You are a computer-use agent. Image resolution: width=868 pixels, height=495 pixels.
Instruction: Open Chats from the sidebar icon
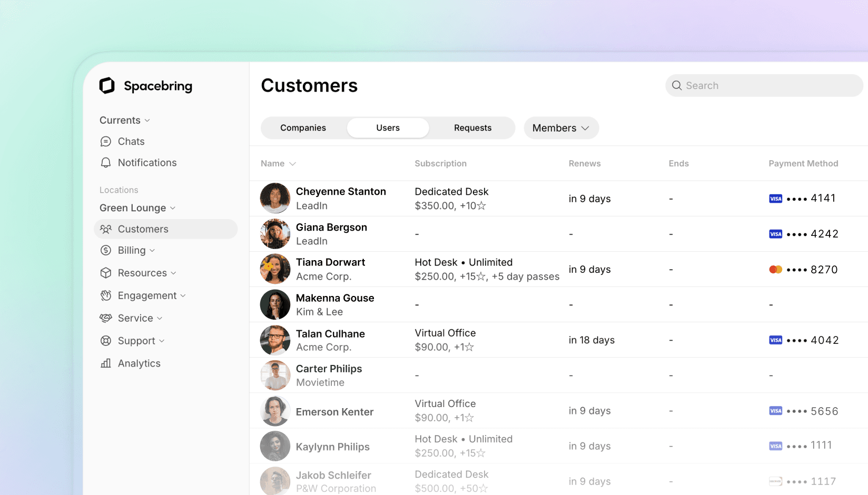[x=106, y=142]
